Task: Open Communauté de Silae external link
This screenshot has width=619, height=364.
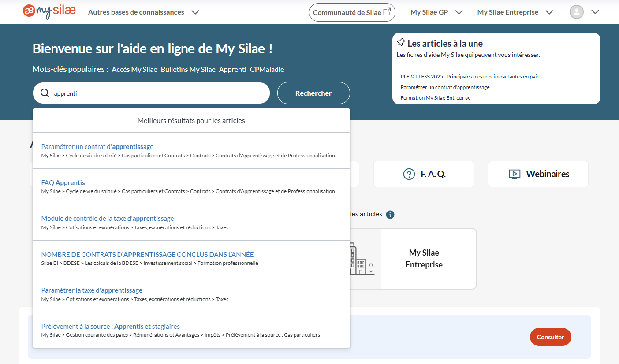Action: tap(352, 12)
